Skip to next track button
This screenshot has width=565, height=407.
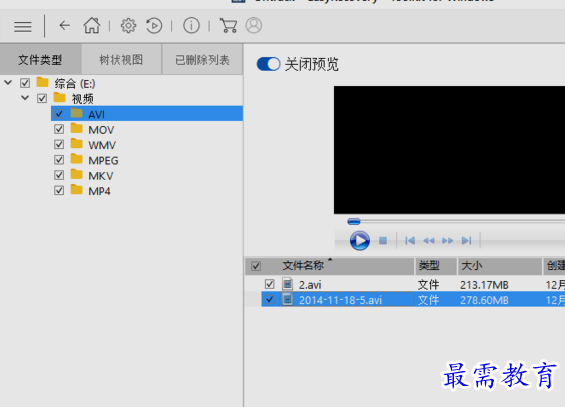click(466, 241)
